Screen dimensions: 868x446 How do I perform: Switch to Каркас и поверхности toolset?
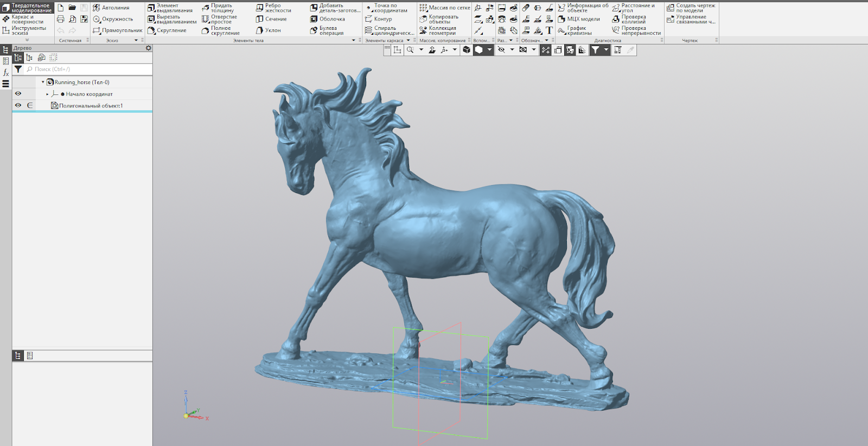(x=27, y=19)
